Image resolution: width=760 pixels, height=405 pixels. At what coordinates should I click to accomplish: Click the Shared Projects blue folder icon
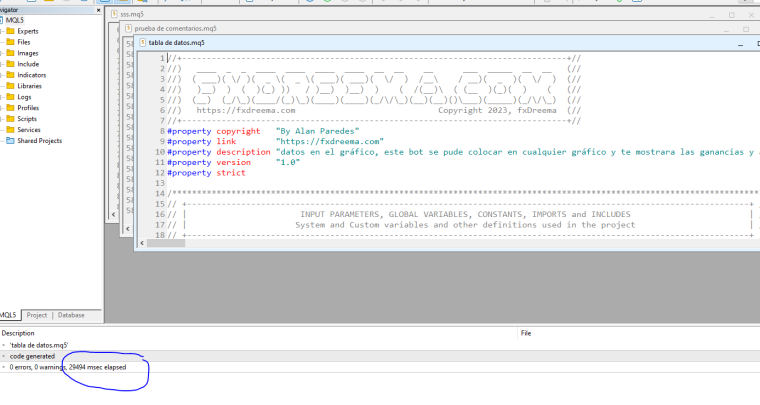click(x=10, y=140)
